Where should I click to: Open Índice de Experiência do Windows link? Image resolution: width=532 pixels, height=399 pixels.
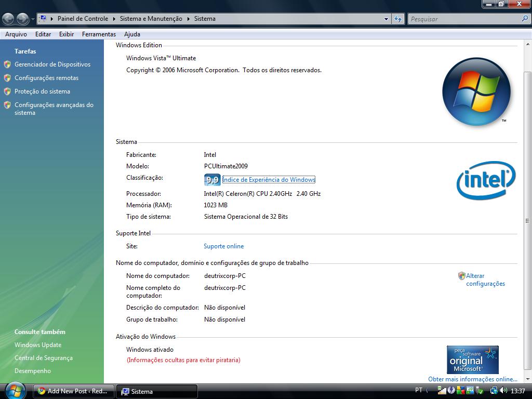pos(269,180)
